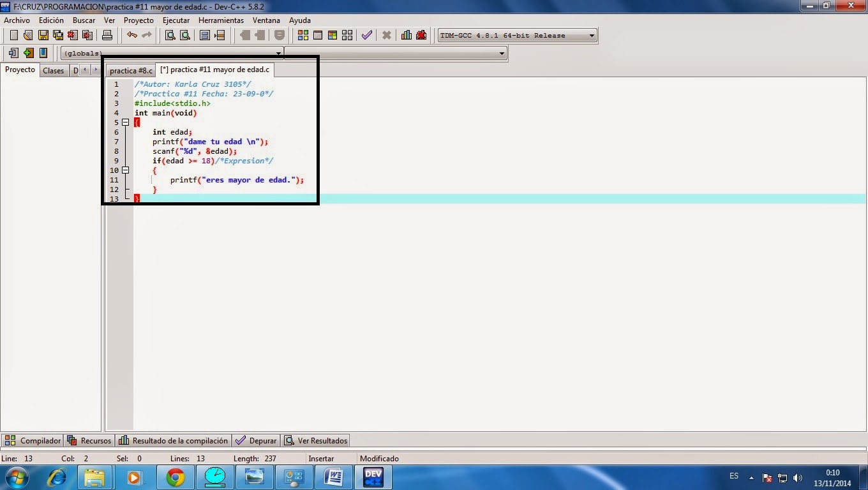Compile the program with the Compile icon
This screenshot has height=490, width=868.
303,35
